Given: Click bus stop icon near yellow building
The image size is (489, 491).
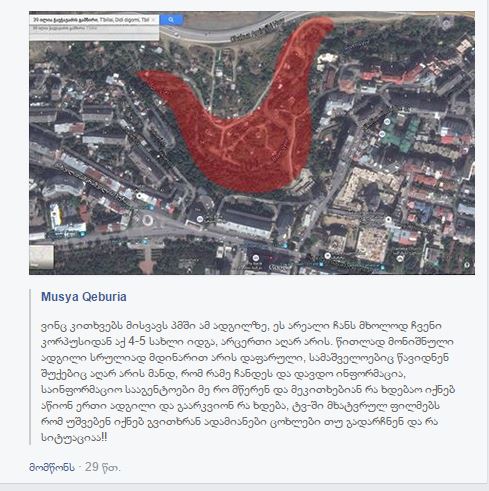Looking at the screenshot, I should (82, 234).
